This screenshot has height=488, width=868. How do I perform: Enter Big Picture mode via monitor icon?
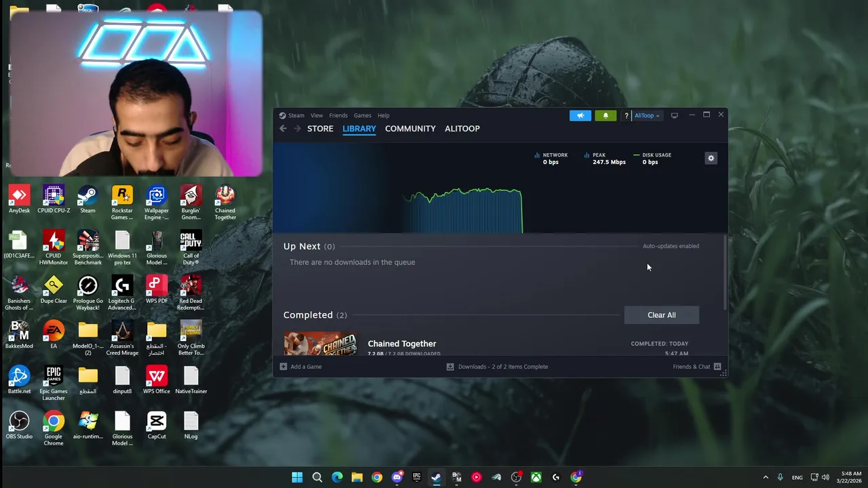[674, 116]
